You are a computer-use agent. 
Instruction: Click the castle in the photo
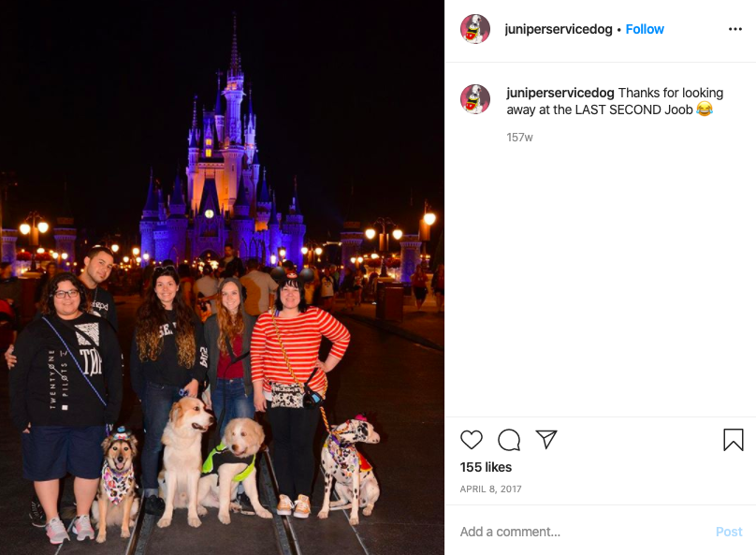pyautogui.click(x=223, y=164)
